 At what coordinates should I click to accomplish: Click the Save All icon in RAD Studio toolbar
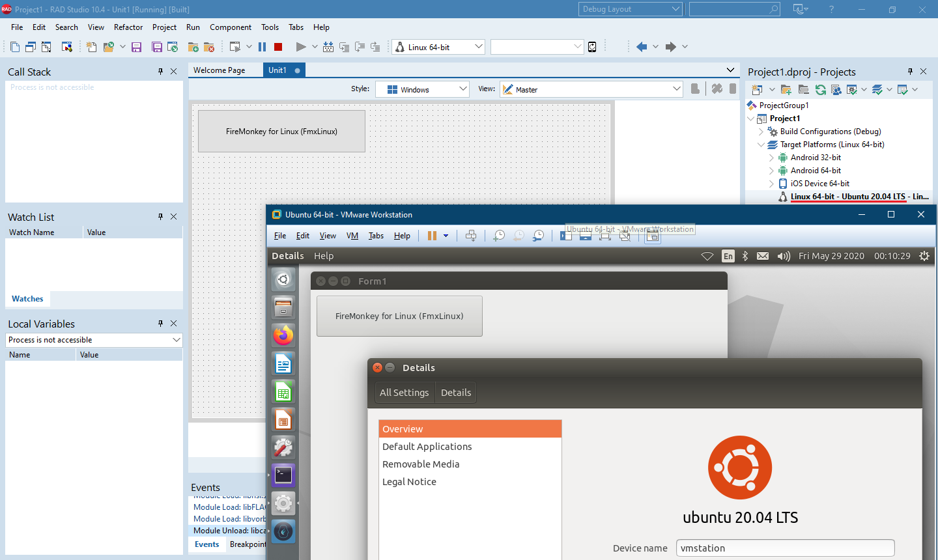click(x=157, y=47)
